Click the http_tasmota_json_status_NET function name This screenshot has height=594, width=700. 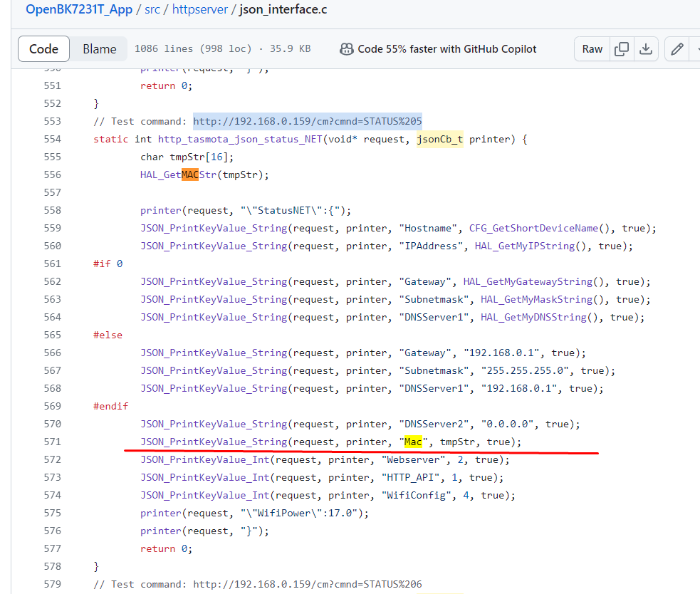240,140
